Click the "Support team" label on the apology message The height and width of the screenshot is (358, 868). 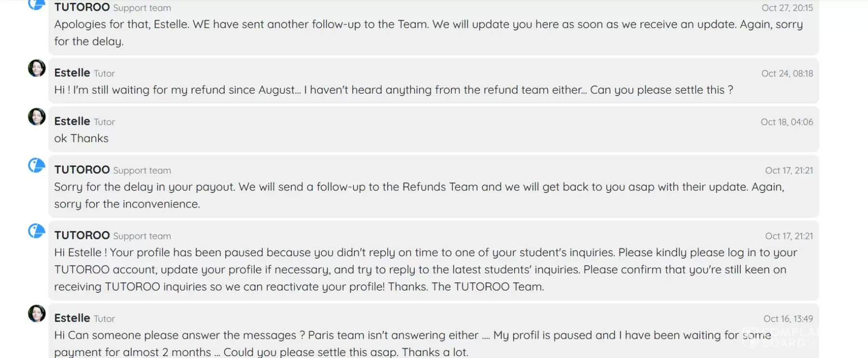pyautogui.click(x=142, y=8)
